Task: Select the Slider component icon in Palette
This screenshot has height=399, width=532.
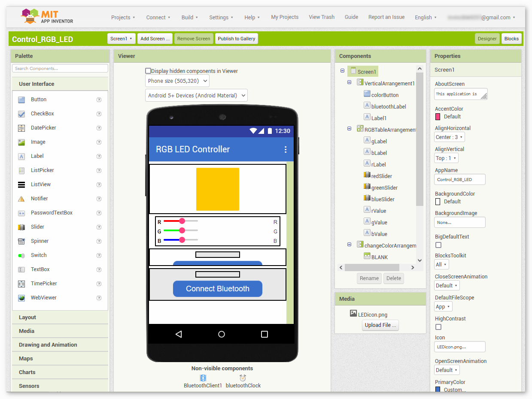Action: 21,227
